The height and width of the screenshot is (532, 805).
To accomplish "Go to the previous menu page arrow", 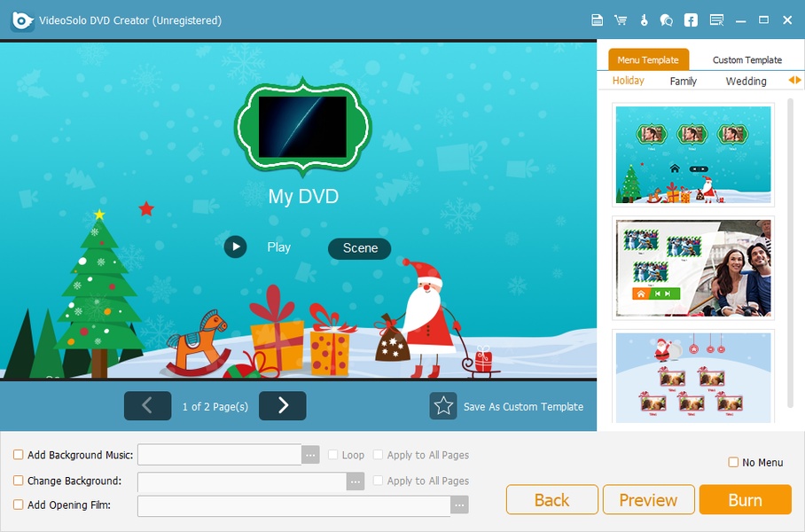I will pos(147,406).
